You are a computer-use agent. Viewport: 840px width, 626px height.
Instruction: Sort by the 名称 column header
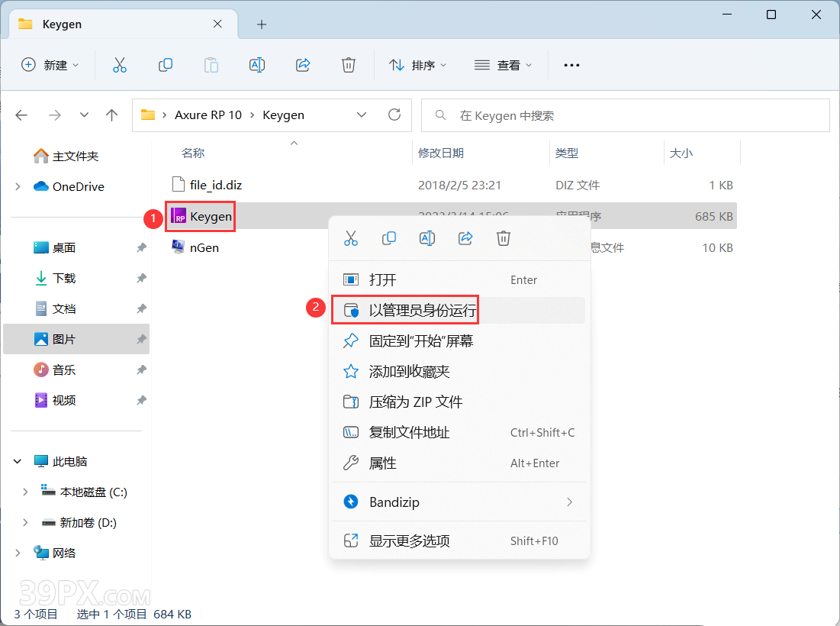click(193, 153)
